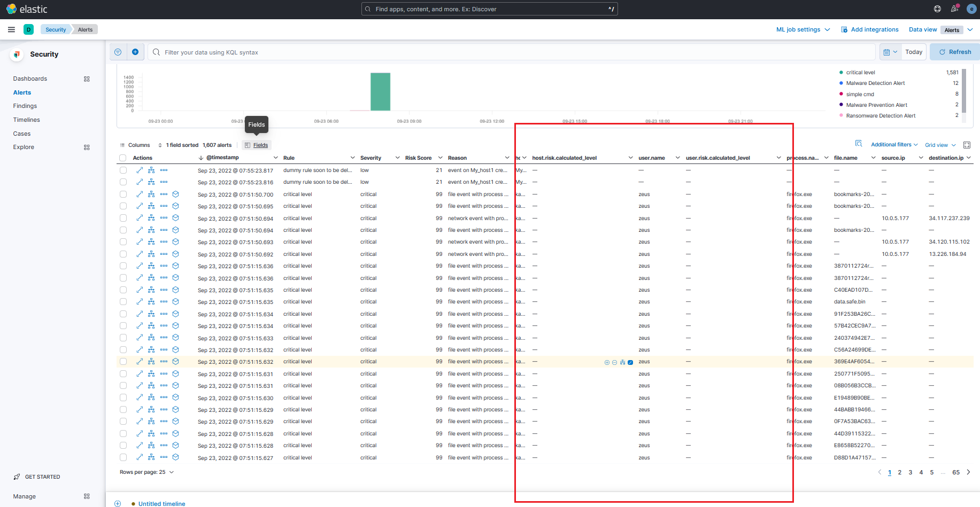Open the Rows per page dropdown

click(147, 472)
